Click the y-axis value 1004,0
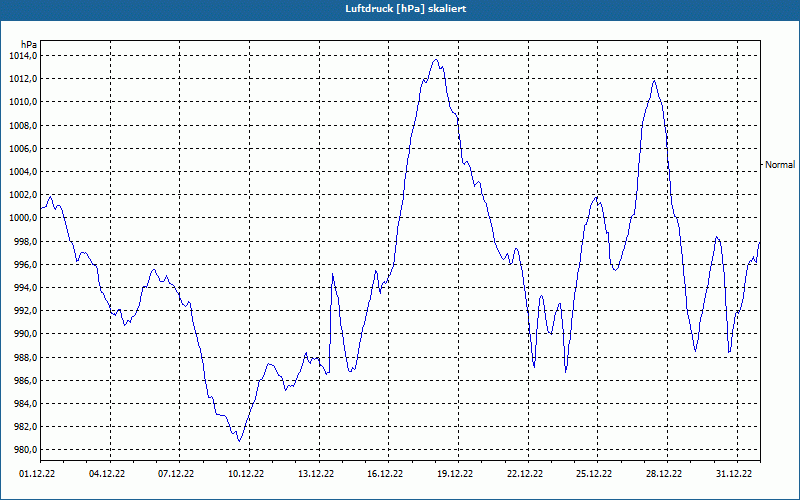The width and height of the screenshot is (800, 500). coord(23,171)
